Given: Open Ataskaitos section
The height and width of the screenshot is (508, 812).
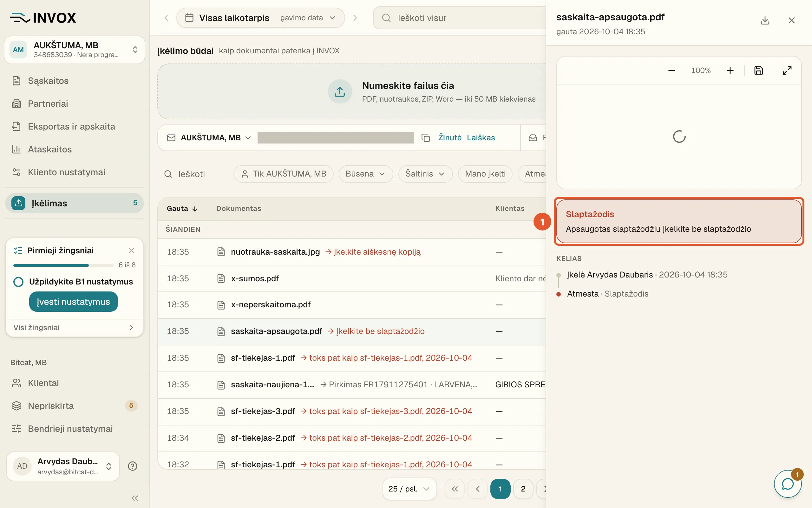Looking at the screenshot, I should 74,149.
